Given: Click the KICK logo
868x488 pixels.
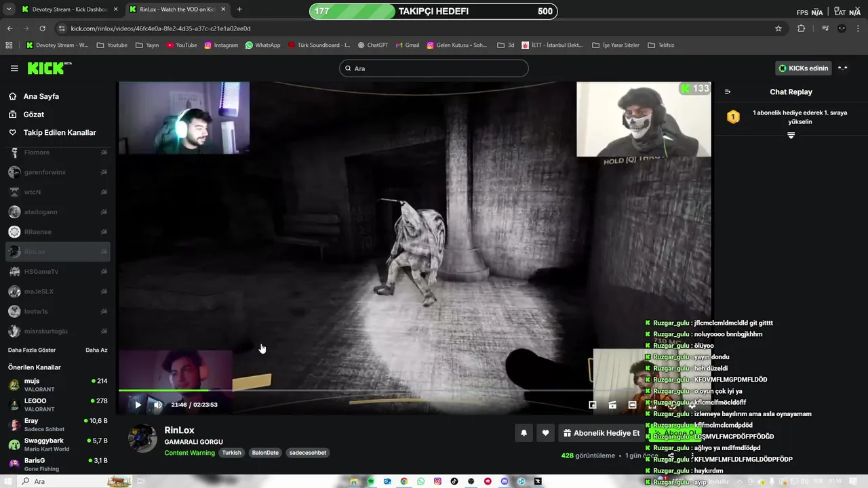Looking at the screenshot, I should (x=49, y=68).
